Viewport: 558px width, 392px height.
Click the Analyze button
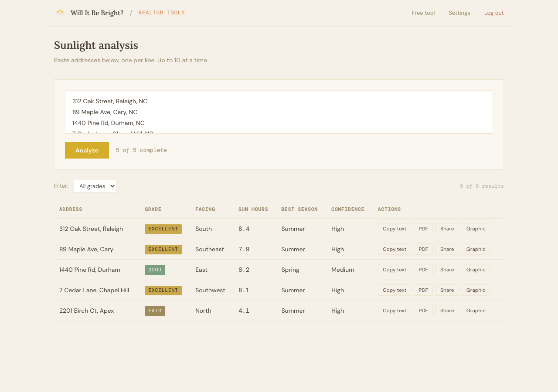(87, 150)
